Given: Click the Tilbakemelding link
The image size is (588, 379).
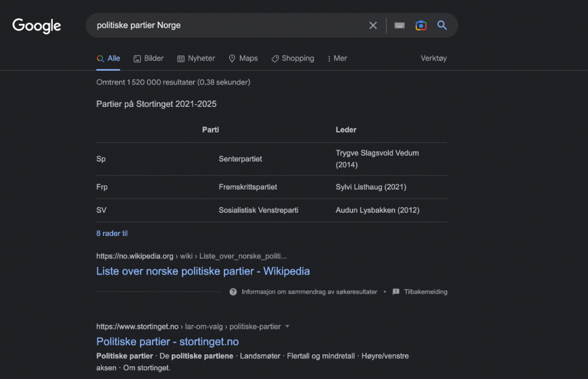Looking at the screenshot, I should [426, 292].
